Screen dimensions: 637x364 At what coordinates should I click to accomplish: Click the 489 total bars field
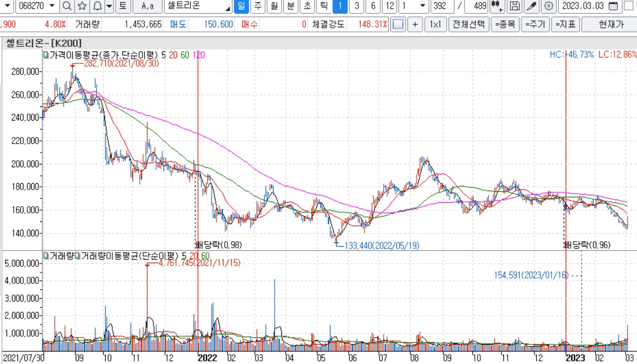[476, 5]
